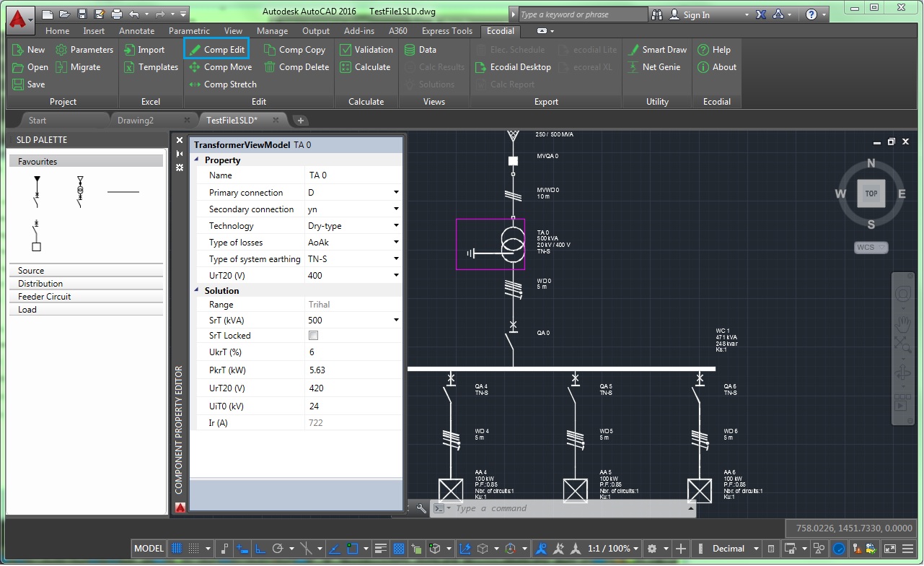Click the Ecodial New project button
Image resolution: width=924 pixels, height=566 pixels.
point(28,50)
